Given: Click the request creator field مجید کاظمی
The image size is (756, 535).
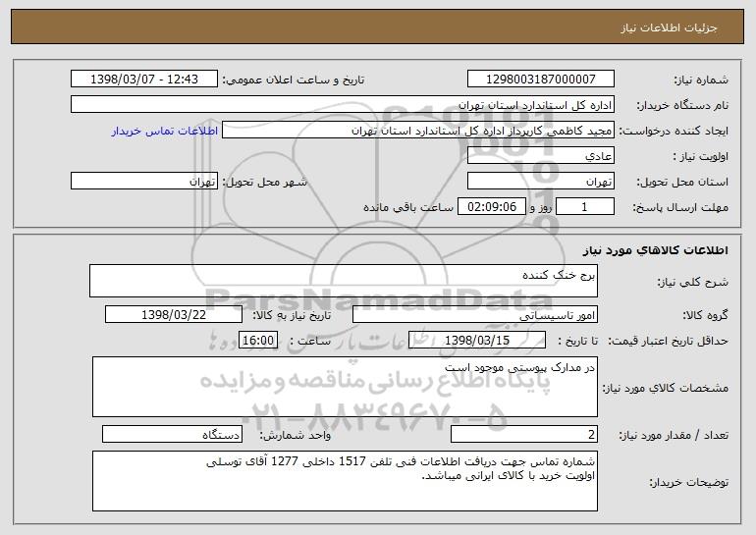Looking at the screenshot, I should (x=418, y=131).
